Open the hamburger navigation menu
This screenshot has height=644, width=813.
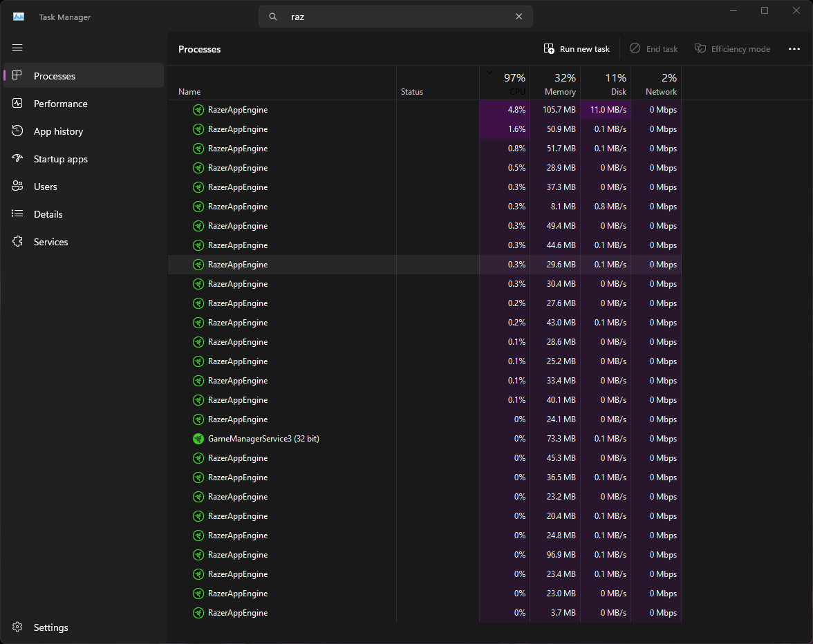(x=17, y=48)
